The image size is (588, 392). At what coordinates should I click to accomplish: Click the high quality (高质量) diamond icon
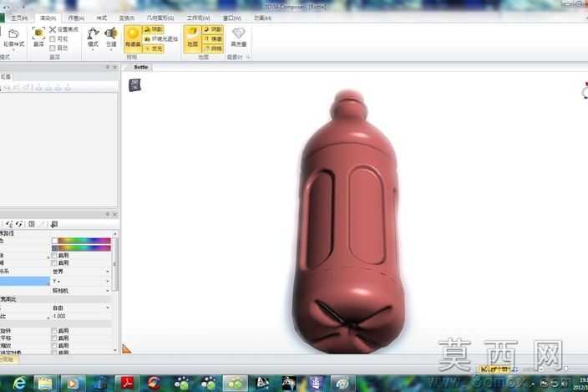[x=239, y=33]
